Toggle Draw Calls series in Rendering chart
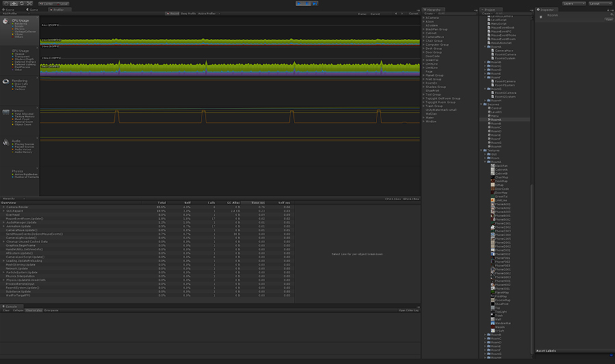Viewport: 615px width, 364px height. point(20,84)
